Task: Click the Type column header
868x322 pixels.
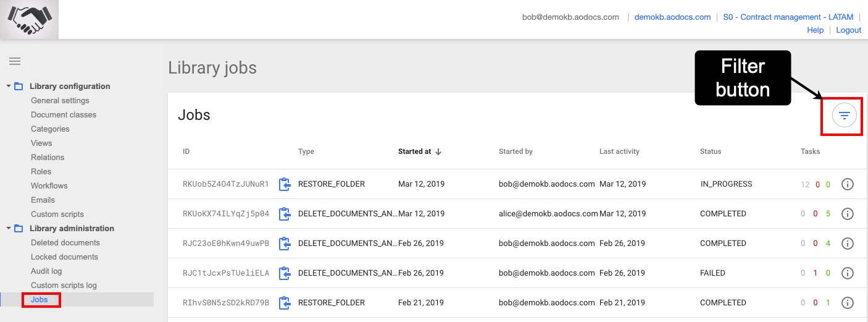Action: click(x=306, y=151)
